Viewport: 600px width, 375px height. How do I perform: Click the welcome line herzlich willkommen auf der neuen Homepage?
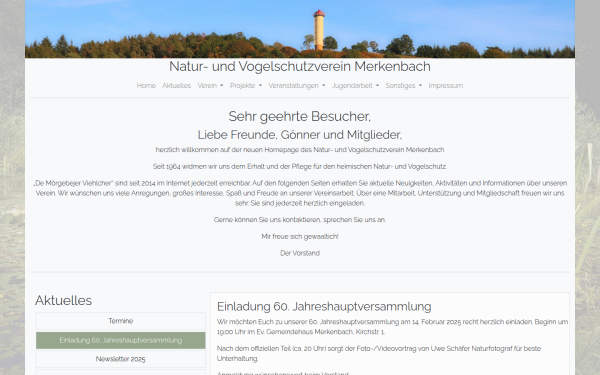pyautogui.click(x=300, y=150)
